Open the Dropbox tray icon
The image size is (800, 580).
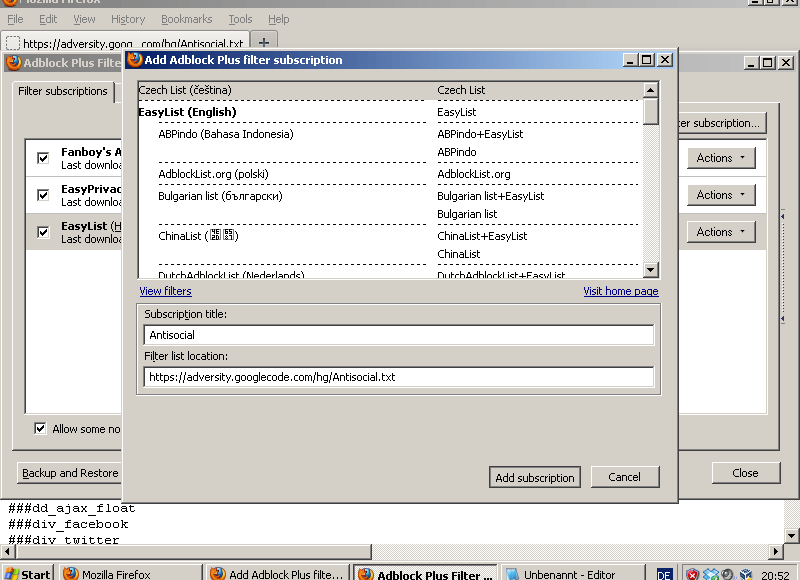click(711, 574)
